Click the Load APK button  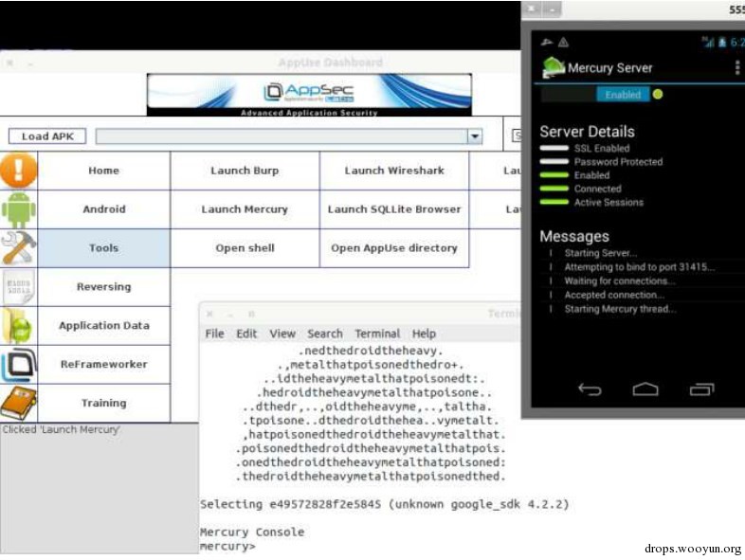pos(47,136)
